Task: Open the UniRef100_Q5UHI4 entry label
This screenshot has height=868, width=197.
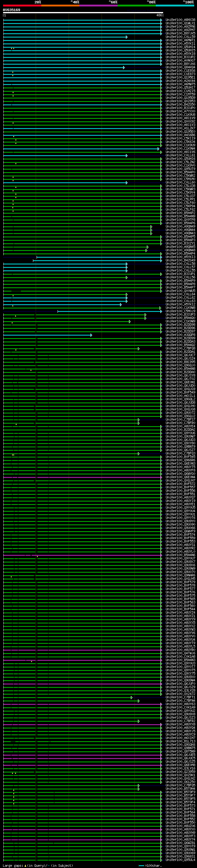Action: click(180, 47)
